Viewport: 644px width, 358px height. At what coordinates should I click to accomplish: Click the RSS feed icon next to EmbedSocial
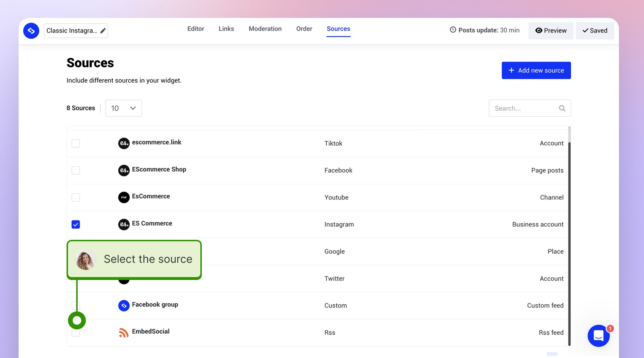coord(123,332)
